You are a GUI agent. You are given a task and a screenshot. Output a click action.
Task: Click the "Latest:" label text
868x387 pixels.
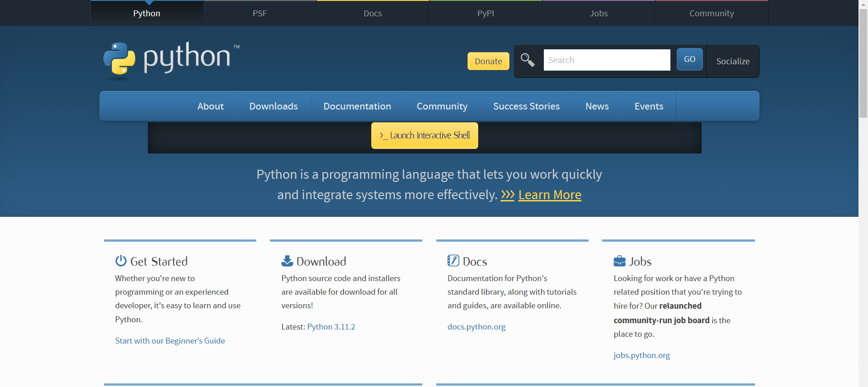[x=293, y=327]
